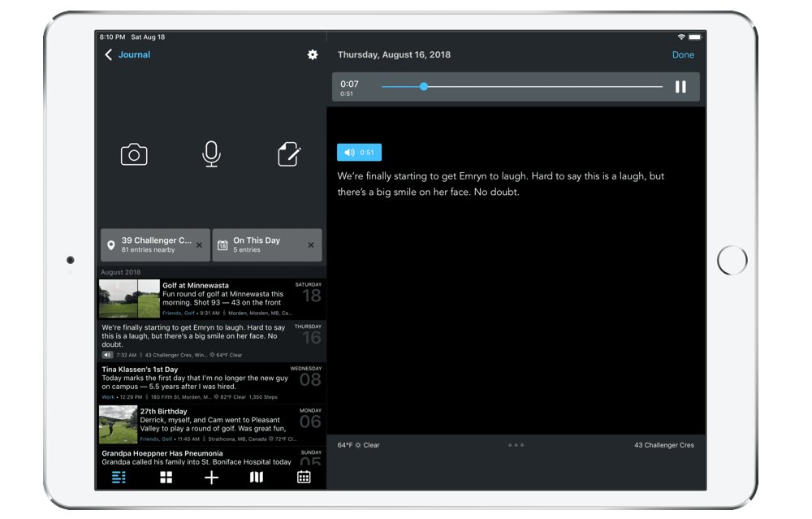Tap the 0:07 elapsed time readout

click(x=349, y=84)
